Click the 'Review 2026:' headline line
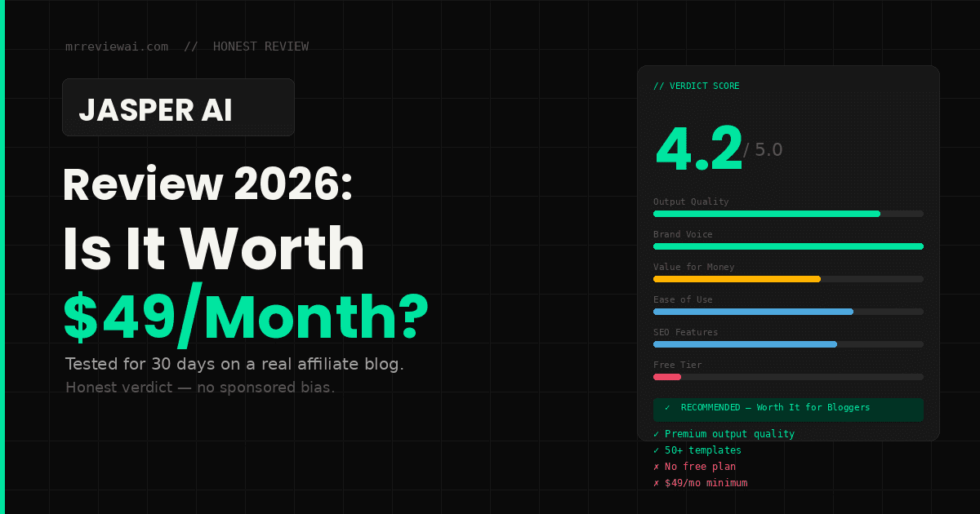980x514 pixels. [207, 185]
